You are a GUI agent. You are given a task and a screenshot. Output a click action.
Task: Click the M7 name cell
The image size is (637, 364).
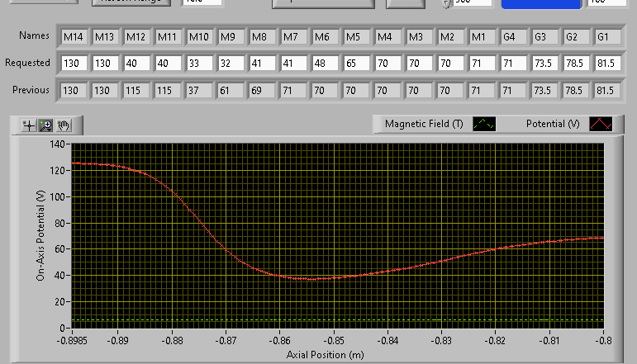point(294,37)
